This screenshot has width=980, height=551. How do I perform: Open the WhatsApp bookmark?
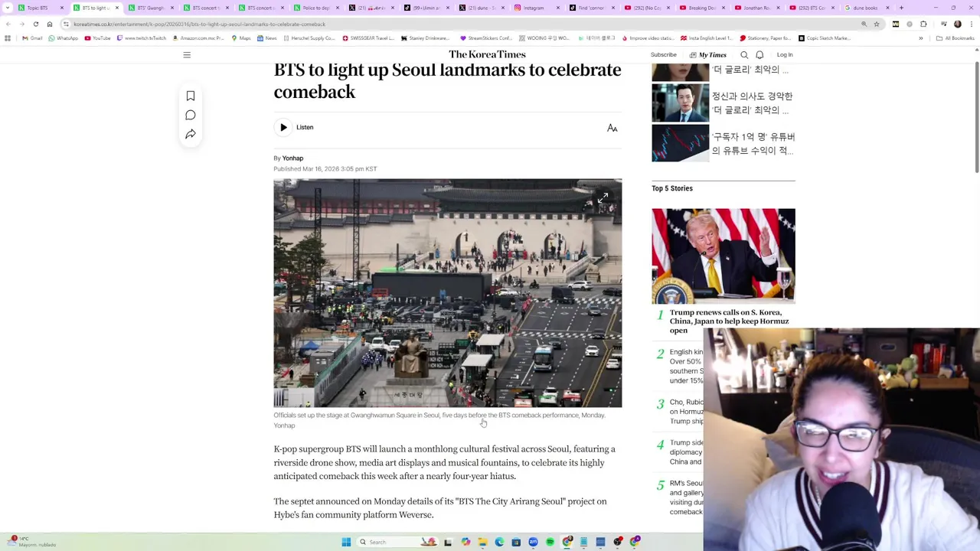click(63, 38)
